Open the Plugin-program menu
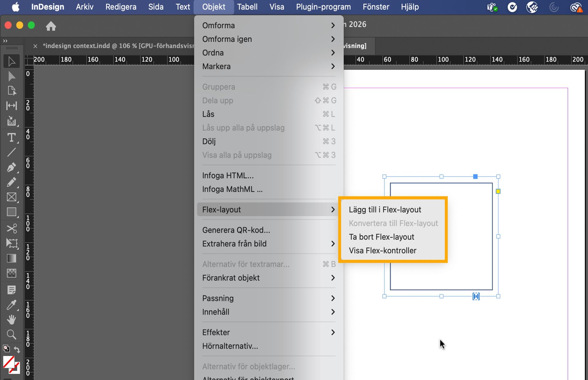This screenshot has width=588, height=380. coord(323,7)
